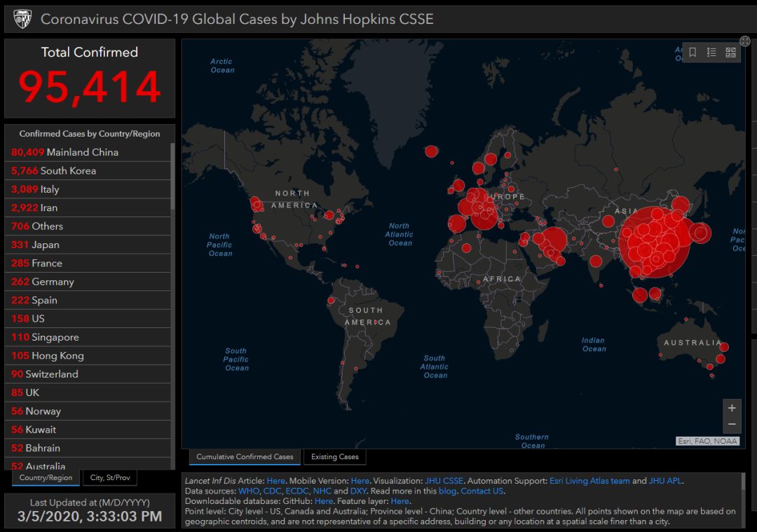Open the ECDC data source link
This screenshot has height=532, width=757.
point(297,491)
